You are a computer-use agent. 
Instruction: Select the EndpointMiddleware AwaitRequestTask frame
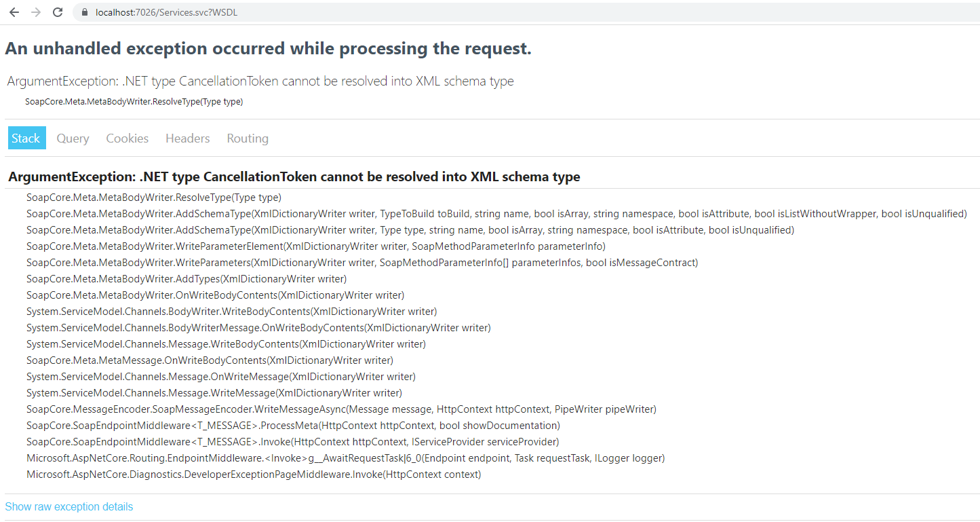(x=345, y=458)
